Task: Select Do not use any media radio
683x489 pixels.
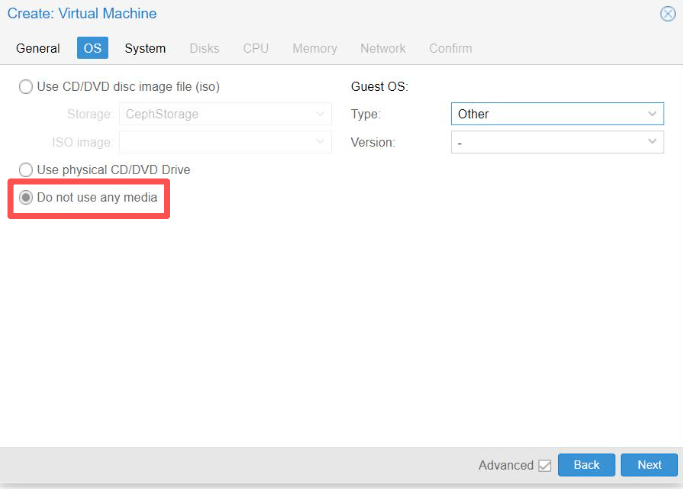Action: coord(26,197)
